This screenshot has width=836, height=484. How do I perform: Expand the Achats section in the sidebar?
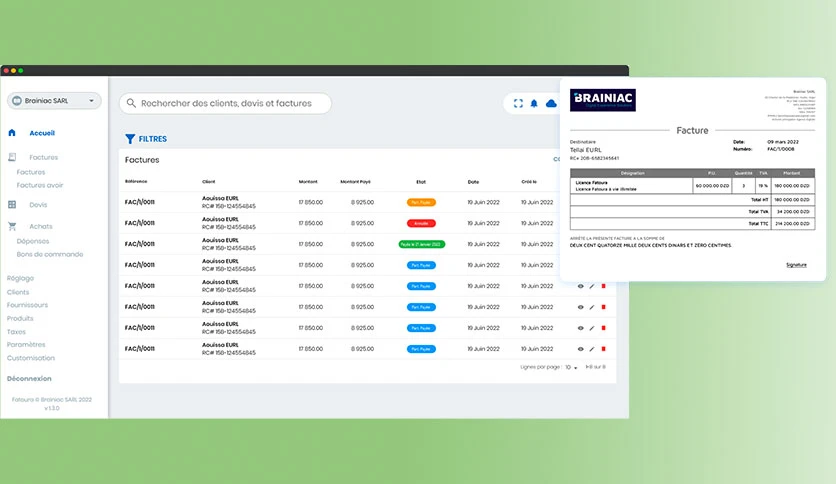pos(41,227)
